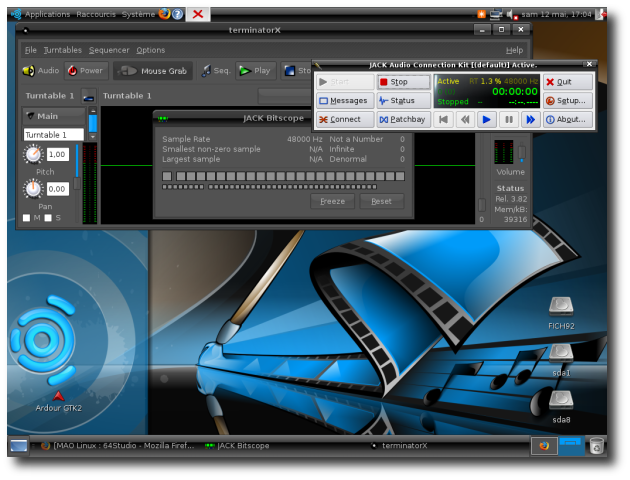Click the volume speaker icon in system tray

511,15
